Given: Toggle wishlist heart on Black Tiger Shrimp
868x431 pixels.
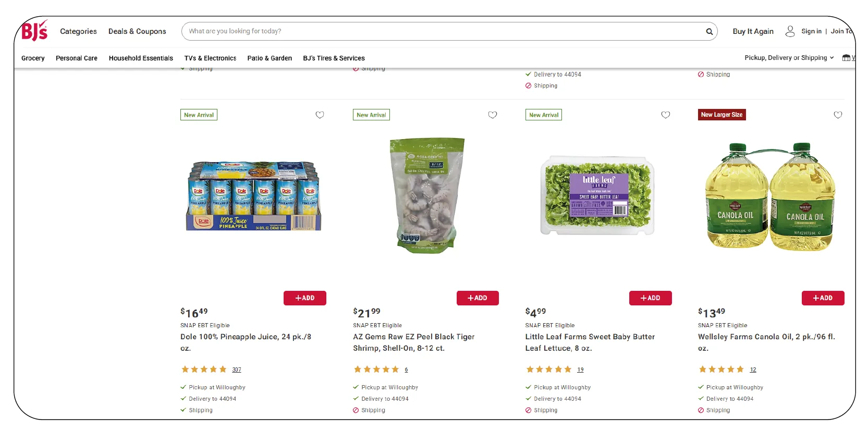Looking at the screenshot, I should click(x=492, y=115).
